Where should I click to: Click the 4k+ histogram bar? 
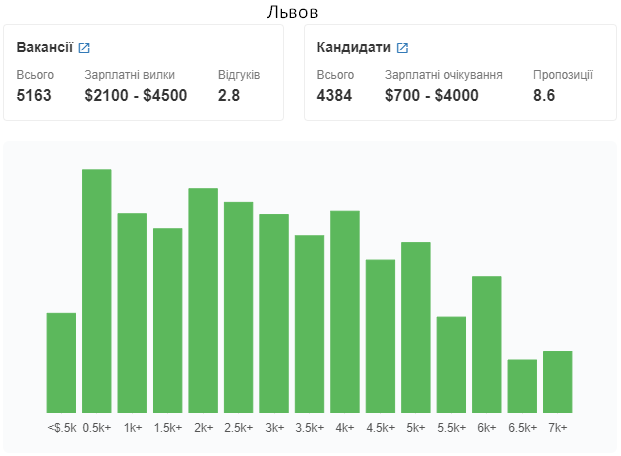click(345, 312)
